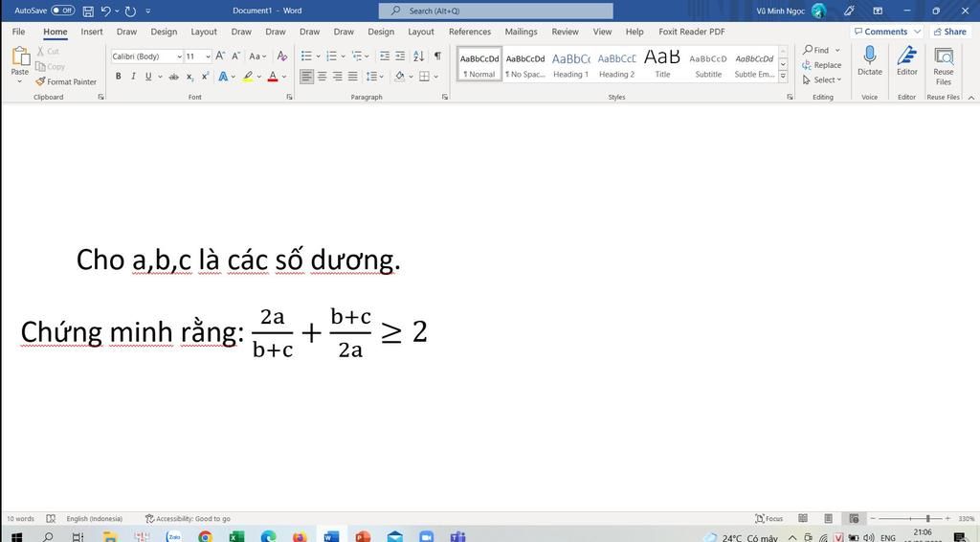Screen dimensions: 980x542
Task: Open the spelling proofing status icon
Action: pyautogui.click(x=52, y=518)
